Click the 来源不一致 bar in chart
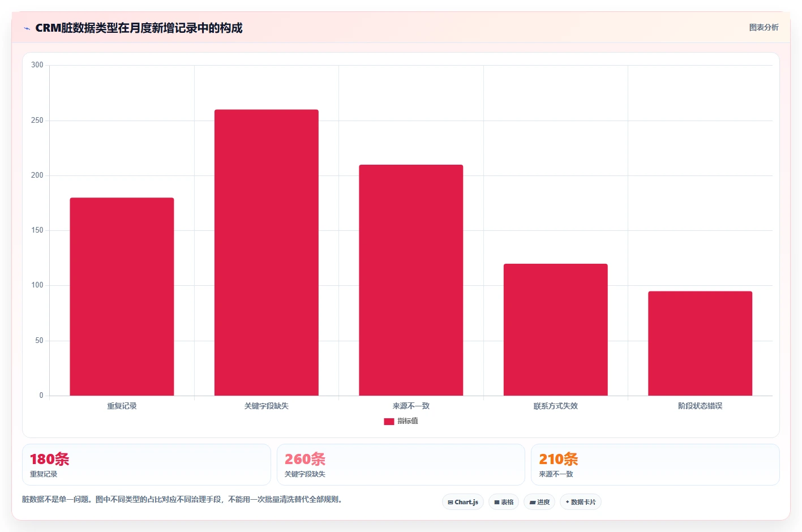This screenshot has width=802, height=532. (411, 280)
